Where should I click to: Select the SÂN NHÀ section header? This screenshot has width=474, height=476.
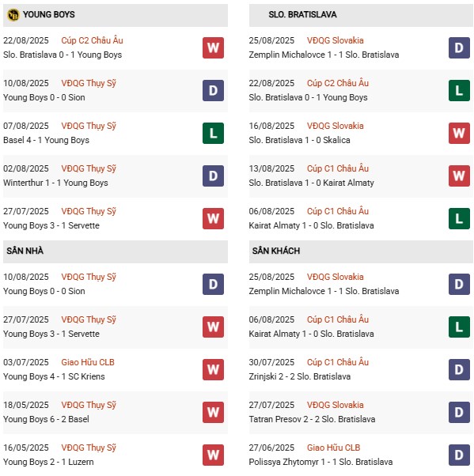(116, 251)
